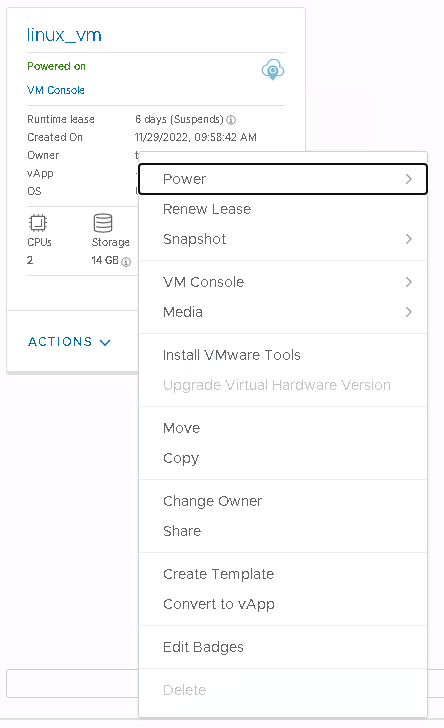Image resolution: width=444 pixels, height=728 pixels.
Task: Expand the Snapshot submenu chevron
Action: pyautogui.click(x=408, y=239)
